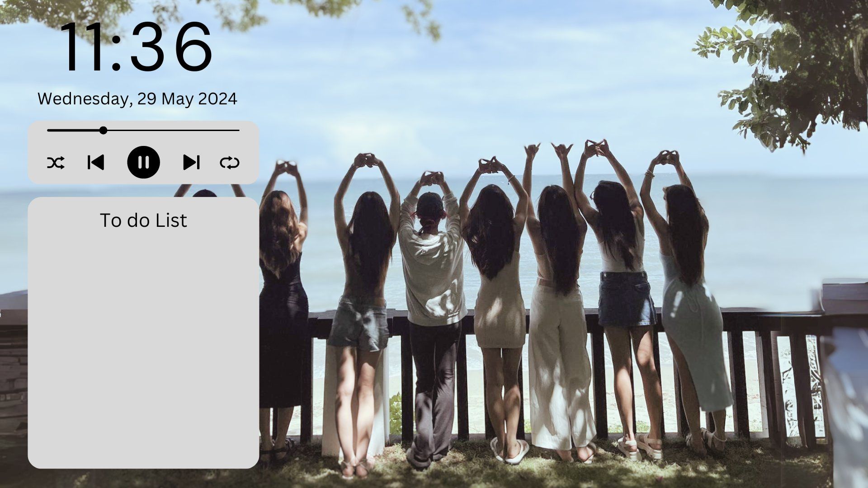The image size is (868, 488).
Task: Enable repeat mode in player
Action: (x=230, y=162)
